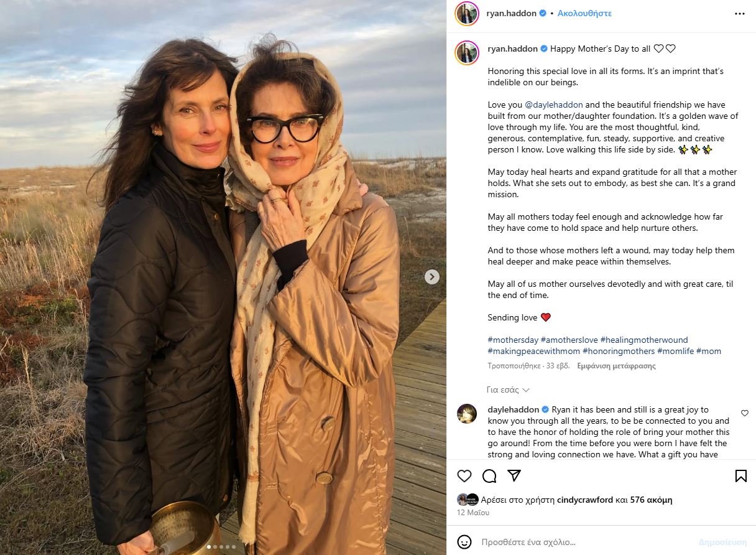
Task: Select the second carousel dot indicator
Action: pos(214,547)
